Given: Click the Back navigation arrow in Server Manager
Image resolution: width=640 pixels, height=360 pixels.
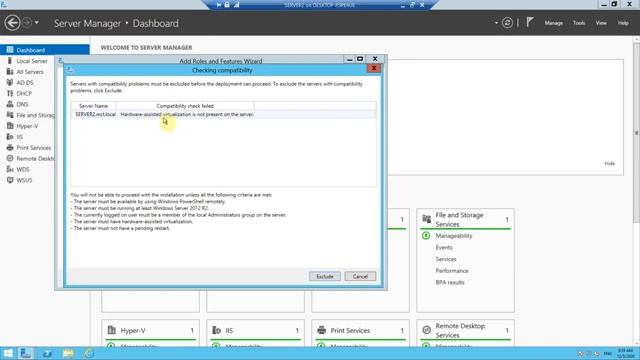Looking at the screenshot, I should pos(12,23).
